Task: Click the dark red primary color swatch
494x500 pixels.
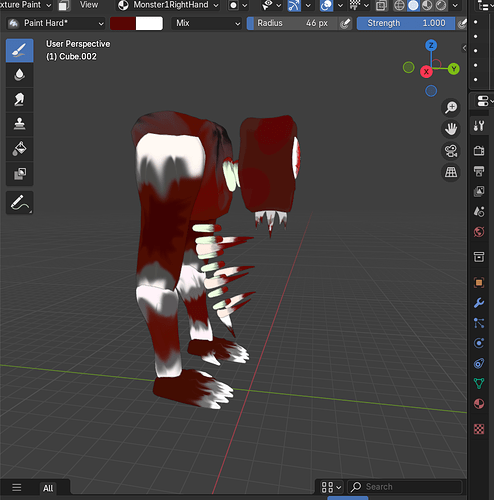Action: [123, 23]
